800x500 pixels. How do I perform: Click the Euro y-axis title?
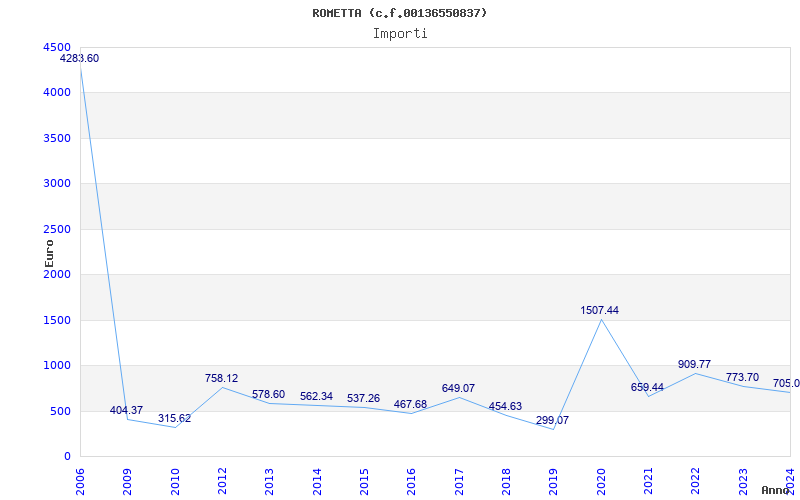[x=49, y=253]
